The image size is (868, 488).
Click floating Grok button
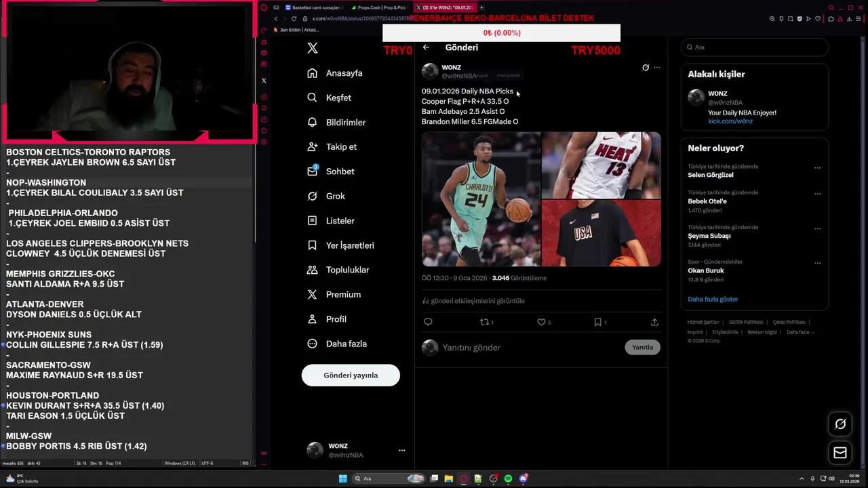[x=840, y=424]
